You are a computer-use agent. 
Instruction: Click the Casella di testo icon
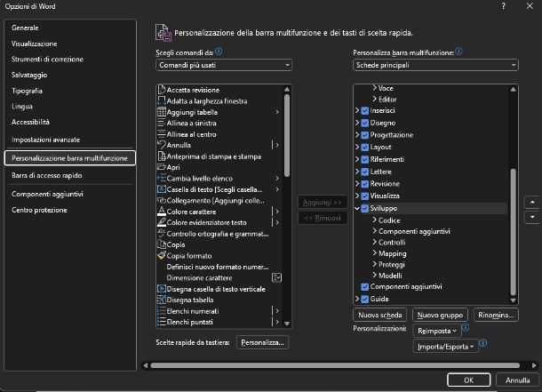(162, 189)
